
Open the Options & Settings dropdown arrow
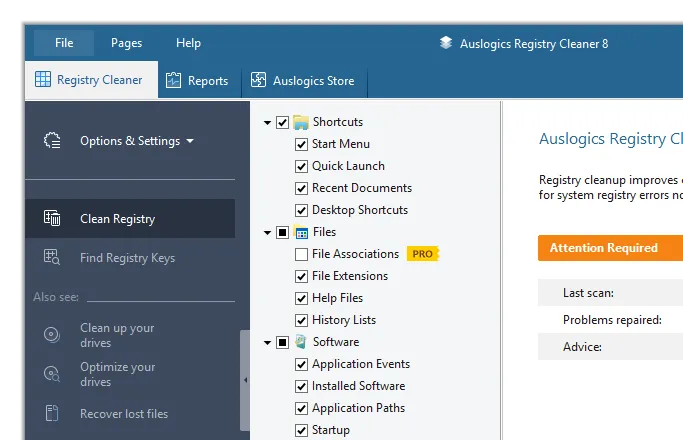coord(190,141)
